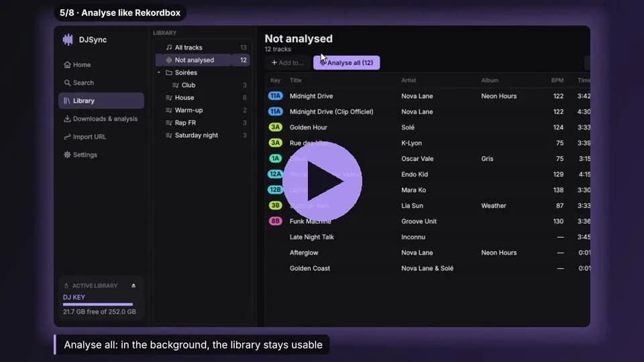This screenshot has width=644, height=362.
Task: Open the Rap FR playlist
Action: point(203,123)
